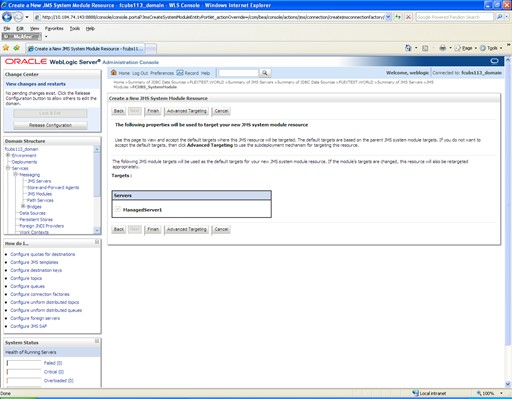
Task: Open Configure connection factories help link
Action: [x=40, y=294]
